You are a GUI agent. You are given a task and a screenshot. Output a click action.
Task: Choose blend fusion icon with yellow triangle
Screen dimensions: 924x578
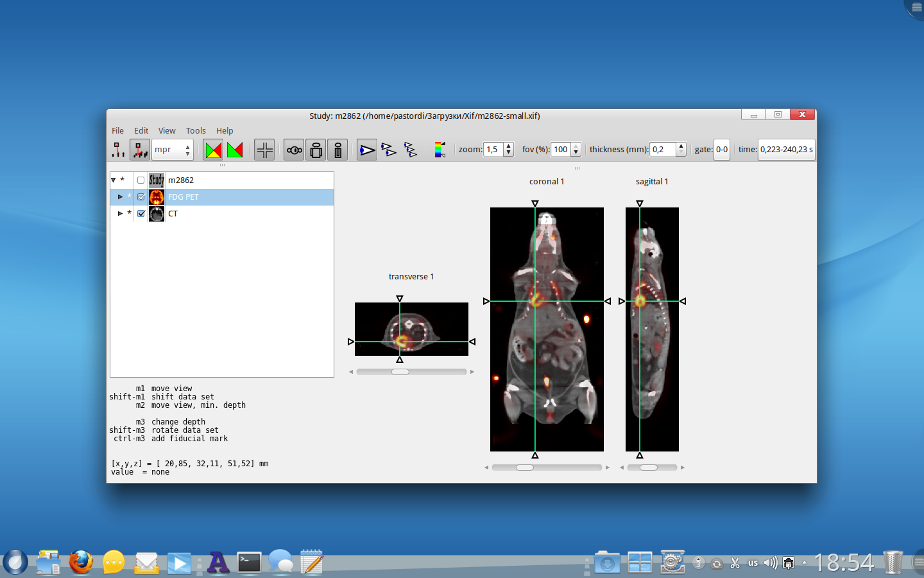coord(213,150)
